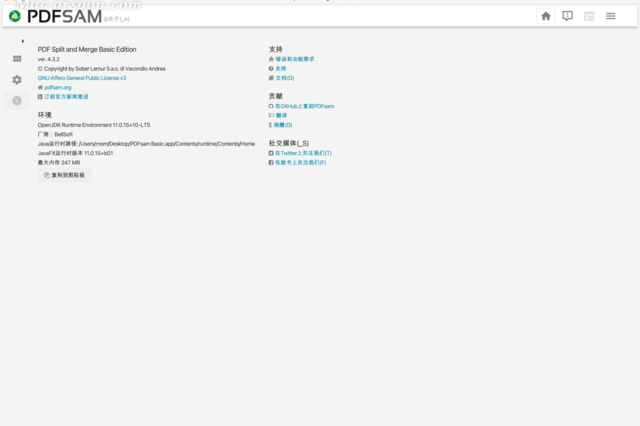Click the 社交媒体(_S) section heading
Screen dimensions: 640x426
289,143
